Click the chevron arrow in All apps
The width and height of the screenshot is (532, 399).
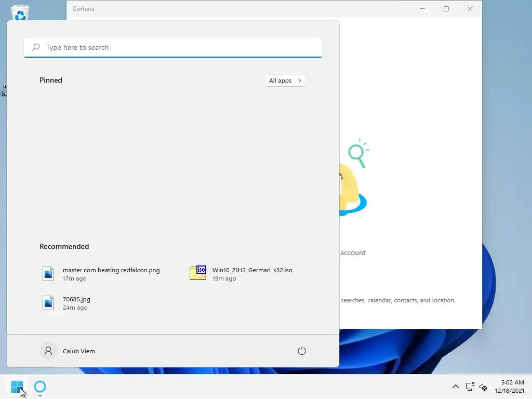tap(300, 81)
